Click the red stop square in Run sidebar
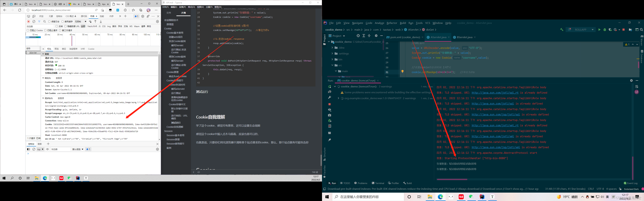 pos(330,104)
